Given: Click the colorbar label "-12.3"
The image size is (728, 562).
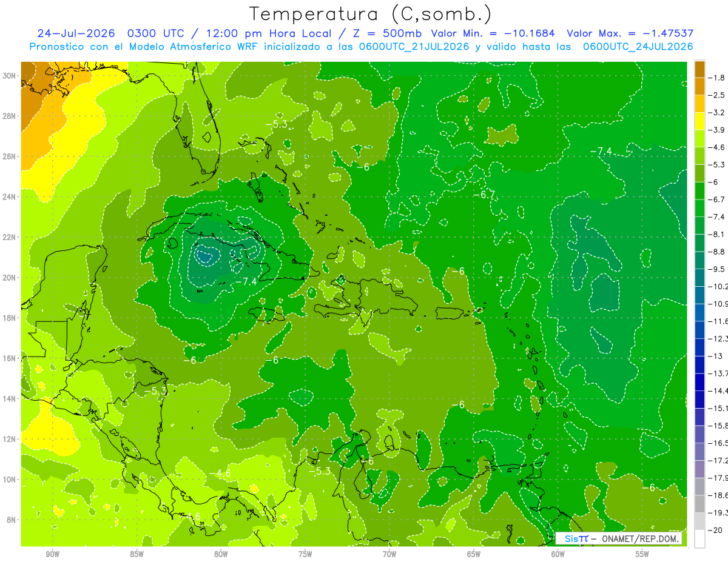Looking at the screenshot, I should tap(718, 338).
